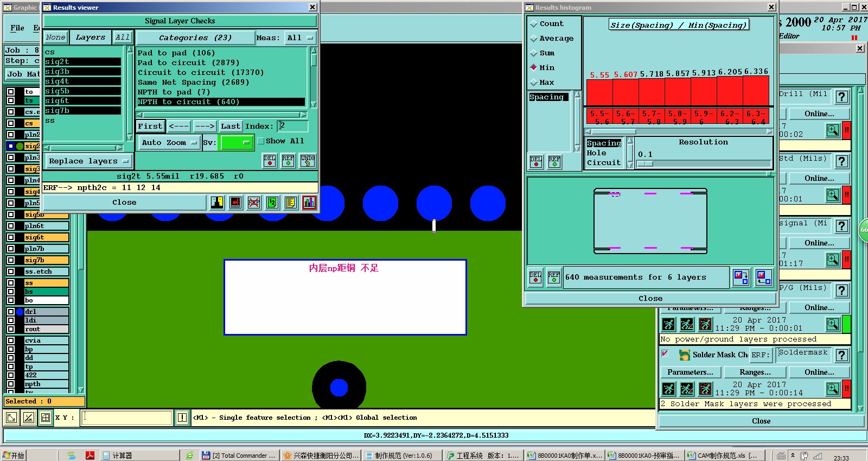Go to next result with ---> button

[205, 126]
